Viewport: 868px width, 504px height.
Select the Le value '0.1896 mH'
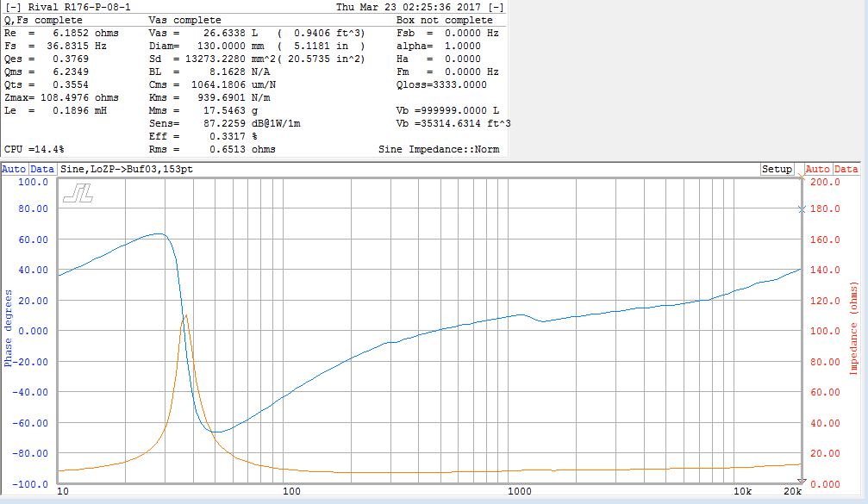click(79, 110)
